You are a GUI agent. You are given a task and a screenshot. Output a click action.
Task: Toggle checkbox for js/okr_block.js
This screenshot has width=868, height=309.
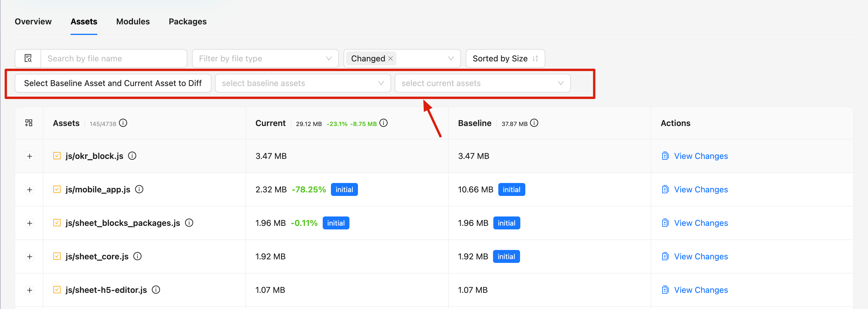(x=57, y=156)
